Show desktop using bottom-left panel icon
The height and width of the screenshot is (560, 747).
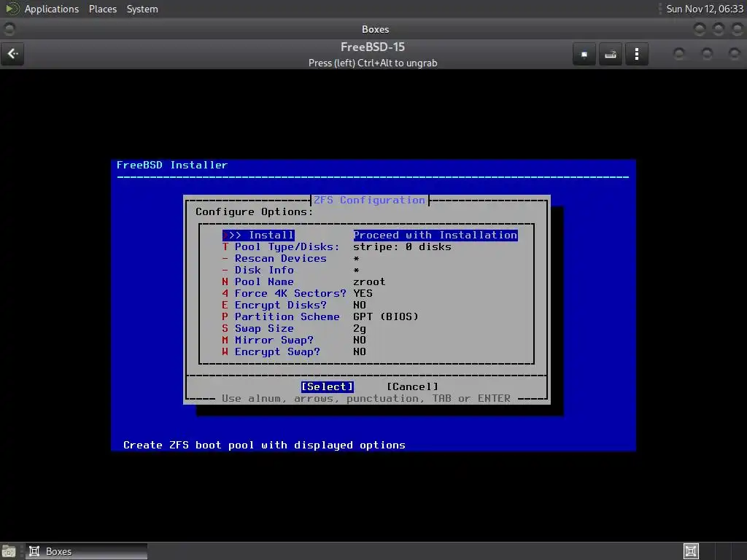pos(9,551)
